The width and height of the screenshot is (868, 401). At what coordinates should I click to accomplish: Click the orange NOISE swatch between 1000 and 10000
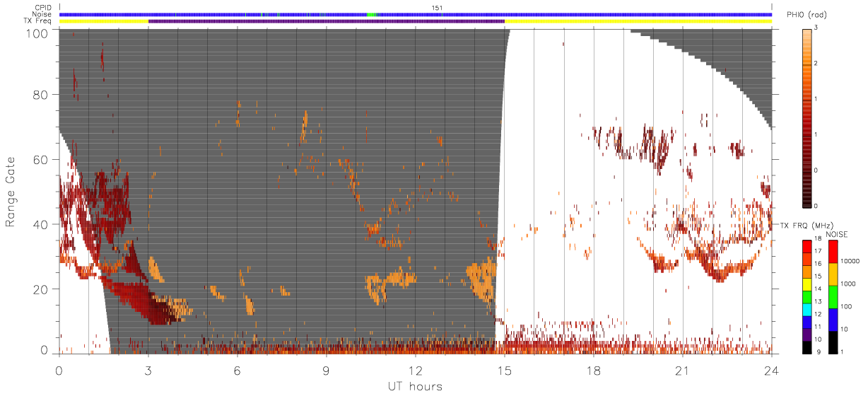pos(833,274)
